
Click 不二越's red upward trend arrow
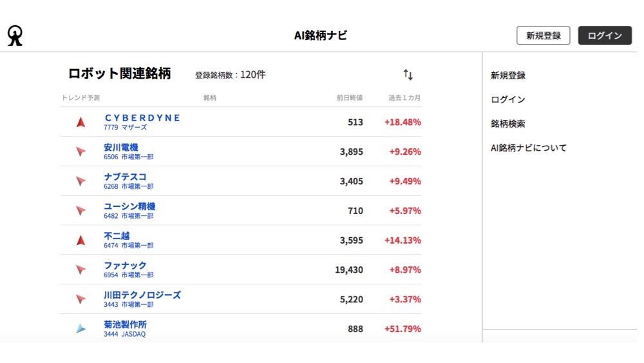pyautogui.click(x=80, y=240)
